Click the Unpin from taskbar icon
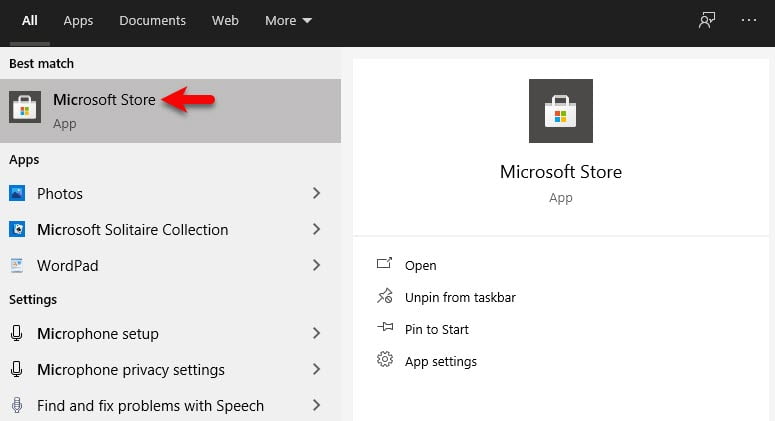The image size is (775, 421). click(x=385, y=296)
